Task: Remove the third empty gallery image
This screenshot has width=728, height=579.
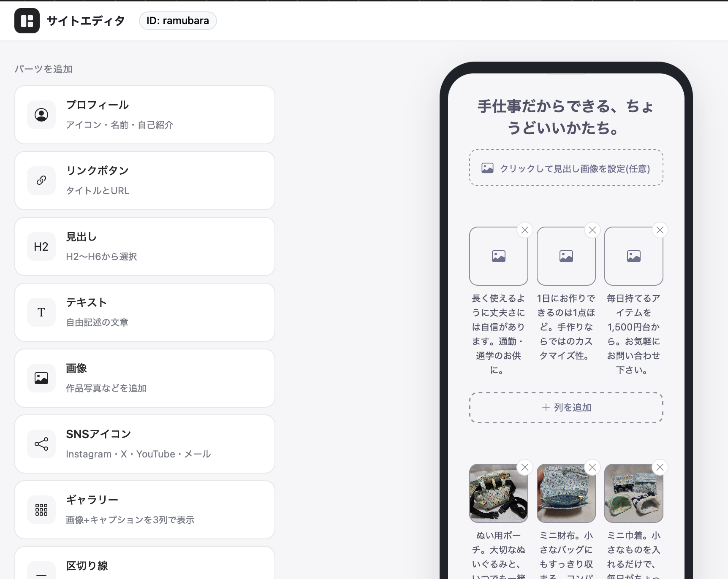Action: 660,230
